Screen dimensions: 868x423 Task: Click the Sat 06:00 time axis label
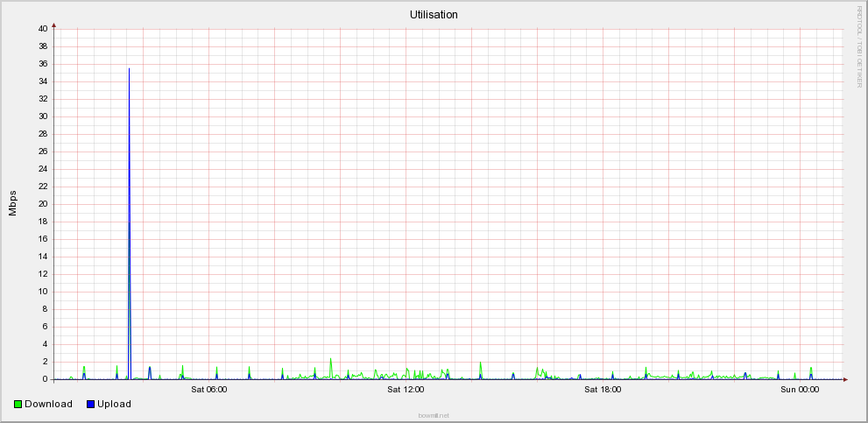coord(208,390)
